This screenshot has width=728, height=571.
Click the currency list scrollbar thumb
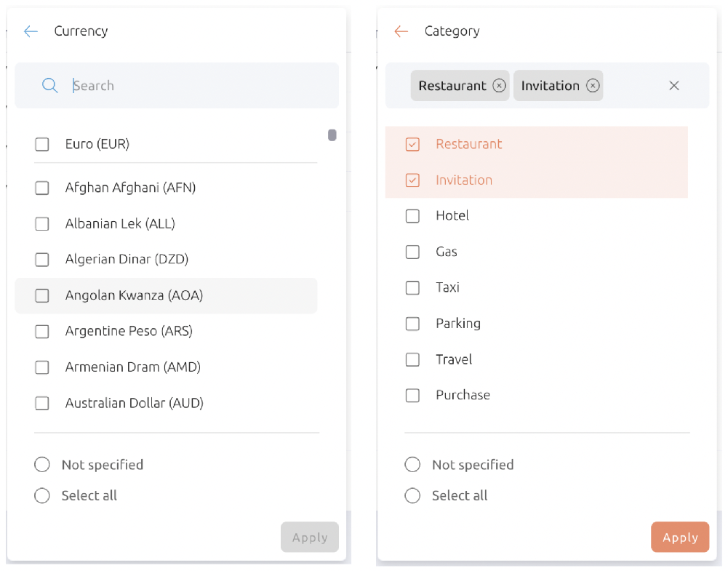pyautogui.click(x=332, y=135)
